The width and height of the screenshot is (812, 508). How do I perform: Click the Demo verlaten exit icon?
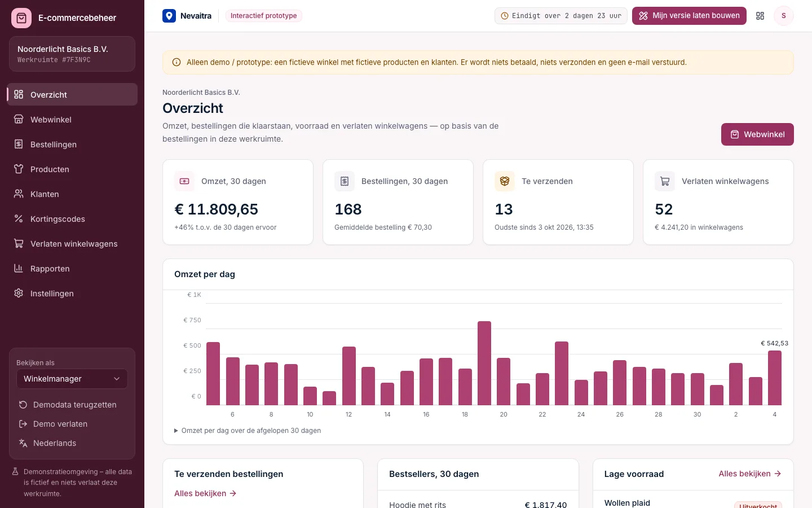pos(23,424)
